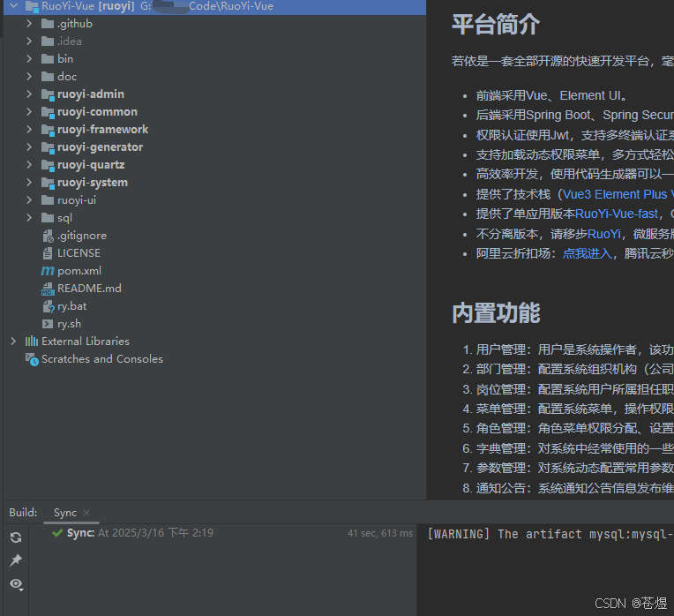Viewport: 674px width, 616px height.
Task: Click the ruoyi-framework module icon
Action: pyautogui.click(x=48, y=130)
